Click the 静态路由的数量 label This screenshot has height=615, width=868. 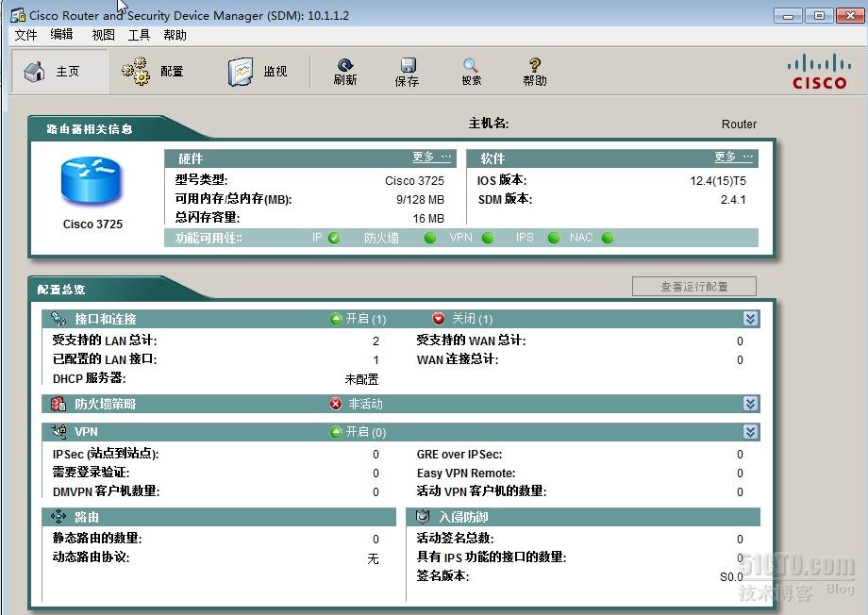click(97, 538)
